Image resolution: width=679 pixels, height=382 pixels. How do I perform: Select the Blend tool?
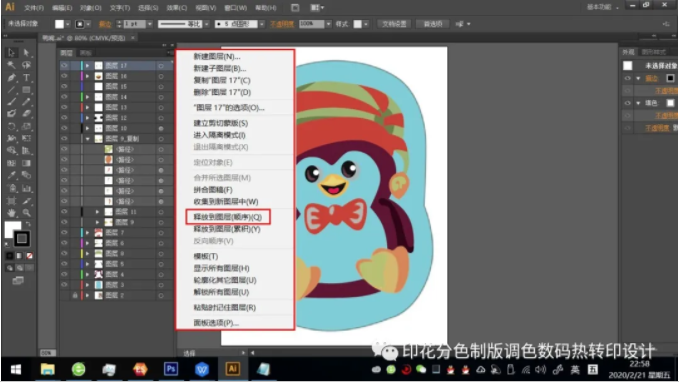(x=26, y=175)
